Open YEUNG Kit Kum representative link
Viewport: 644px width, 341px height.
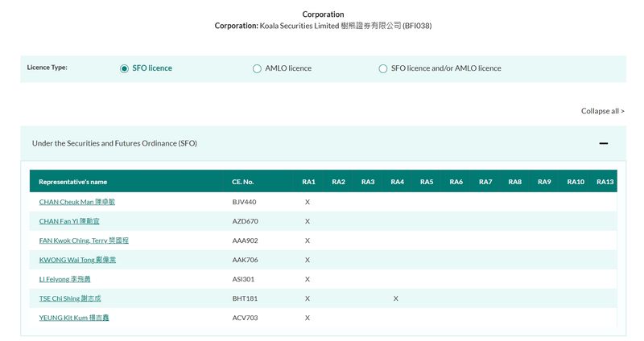pyautogui.click(x=74, y=318)
